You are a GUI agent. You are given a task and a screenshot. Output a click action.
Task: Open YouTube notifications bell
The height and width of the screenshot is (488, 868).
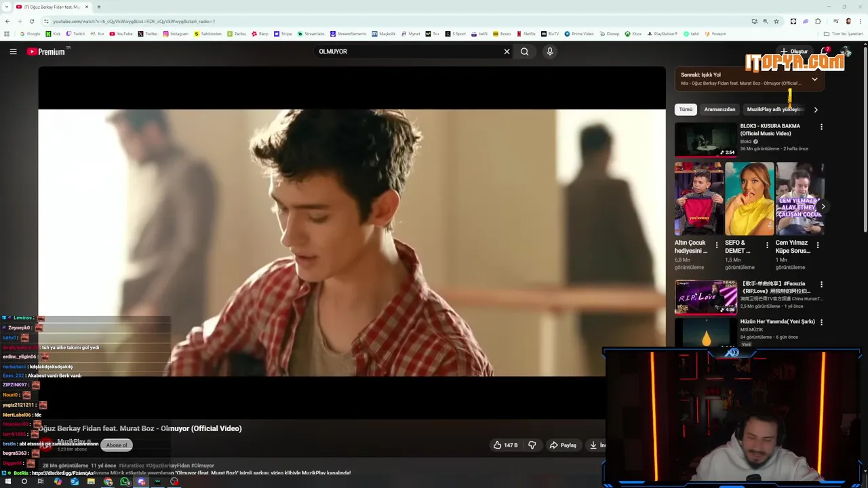pyautogui.click(x=825, y=52)
